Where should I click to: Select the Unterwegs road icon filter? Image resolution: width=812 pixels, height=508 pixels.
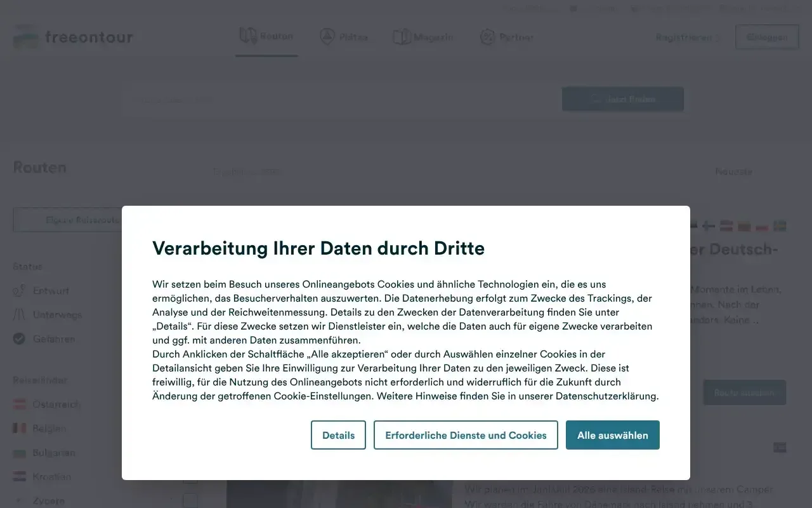20,315
